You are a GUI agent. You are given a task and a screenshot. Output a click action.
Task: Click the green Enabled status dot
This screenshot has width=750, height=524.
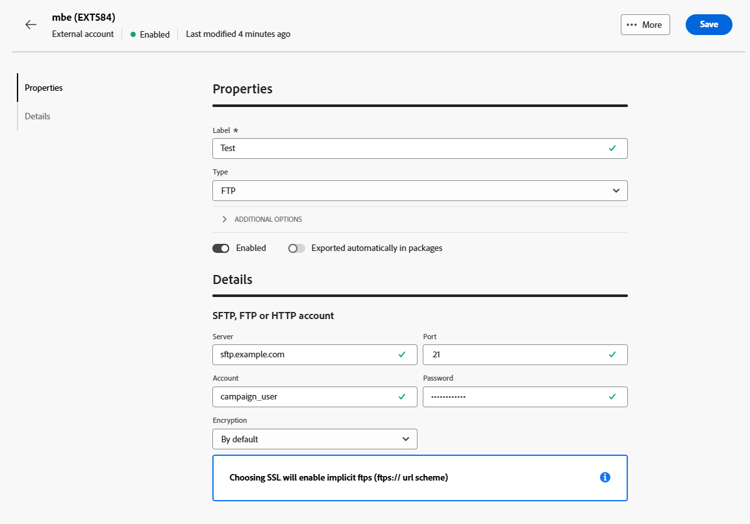133,34
